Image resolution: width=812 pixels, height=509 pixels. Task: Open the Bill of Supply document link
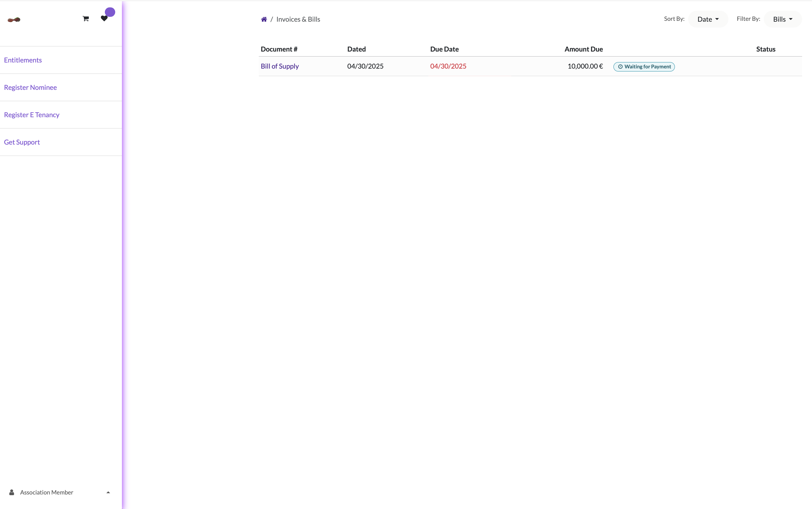pos(280,66)
